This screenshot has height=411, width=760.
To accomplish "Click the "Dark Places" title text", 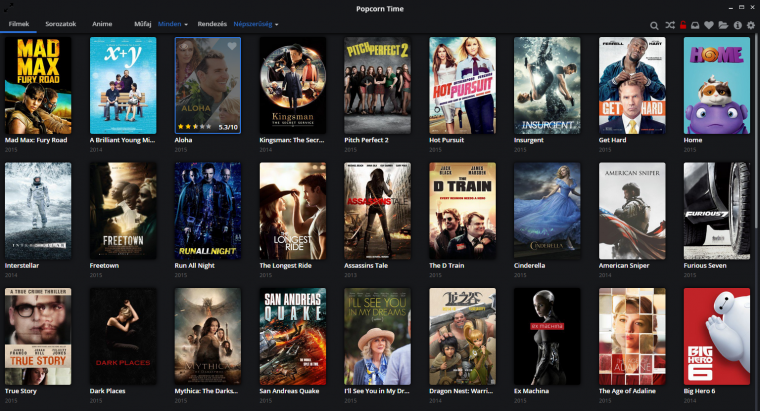I will click(107, 391).
